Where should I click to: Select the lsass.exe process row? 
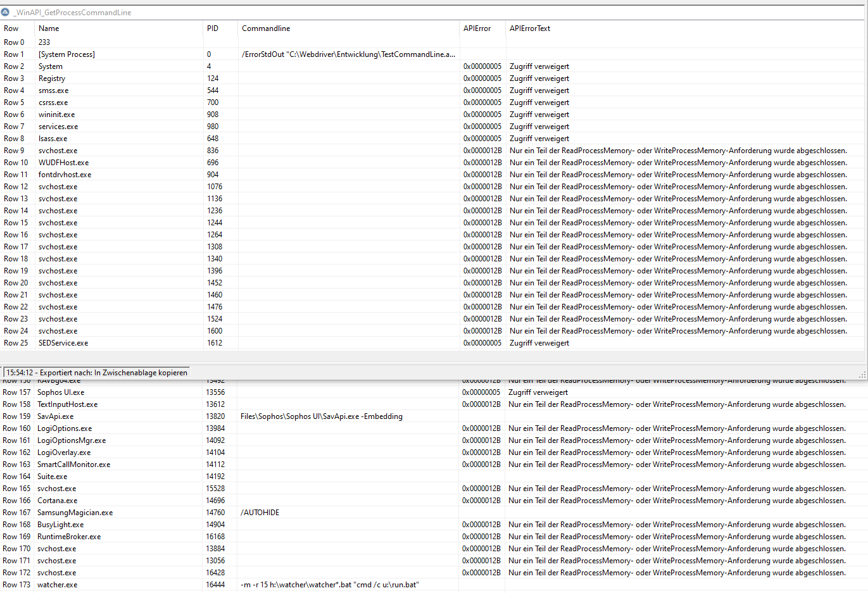[53, 139]
